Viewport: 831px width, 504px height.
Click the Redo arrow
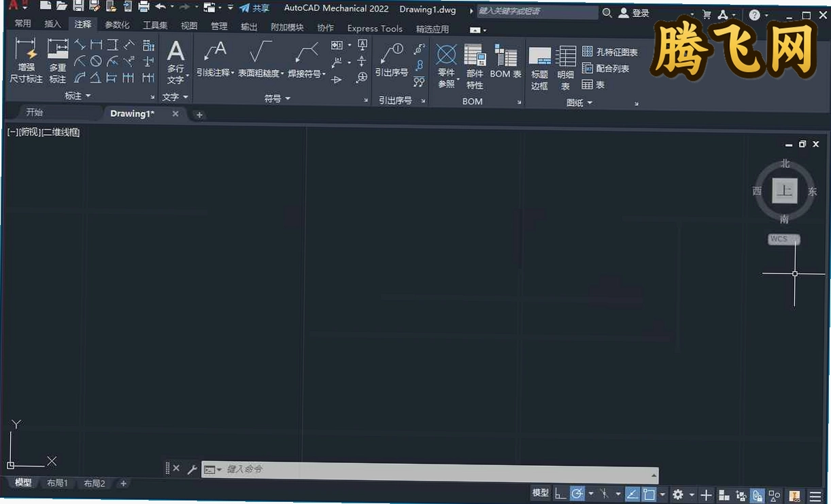point(184,7)
